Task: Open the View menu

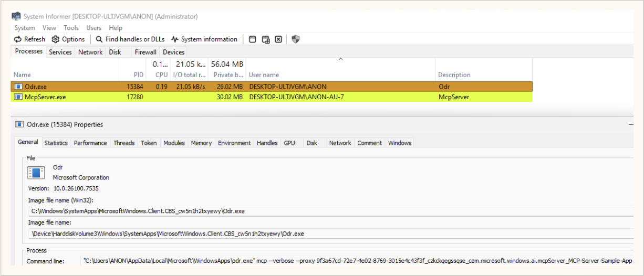Action: coord(49,28)
